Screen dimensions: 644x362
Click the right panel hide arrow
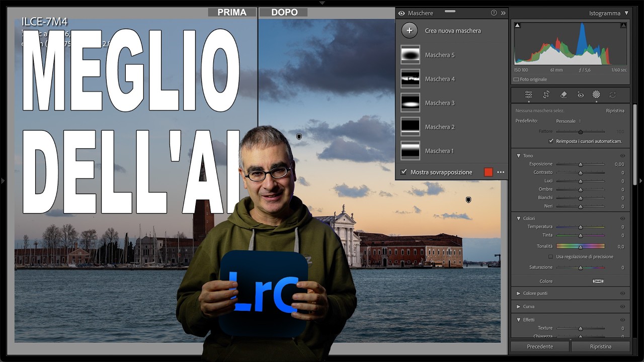coord(640,180)
